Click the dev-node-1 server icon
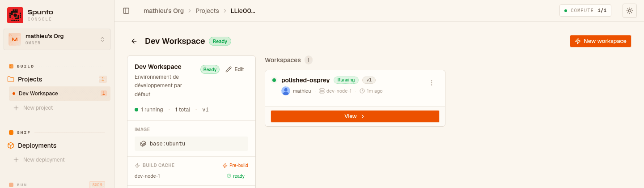 322,91
